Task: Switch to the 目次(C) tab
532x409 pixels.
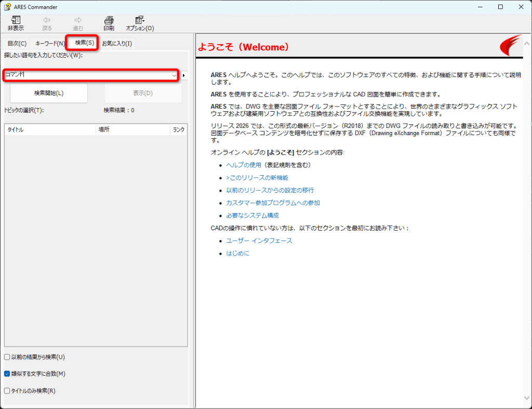Action: click(x=17, y=44)
